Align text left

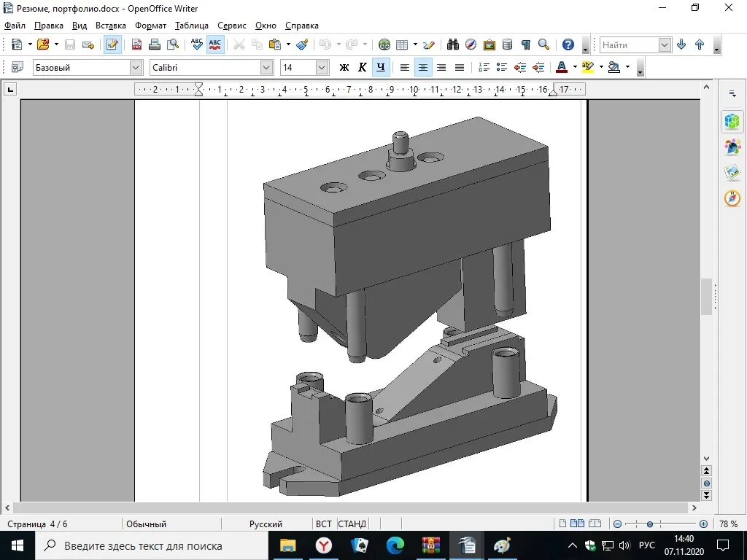click(x=404, y=68)
